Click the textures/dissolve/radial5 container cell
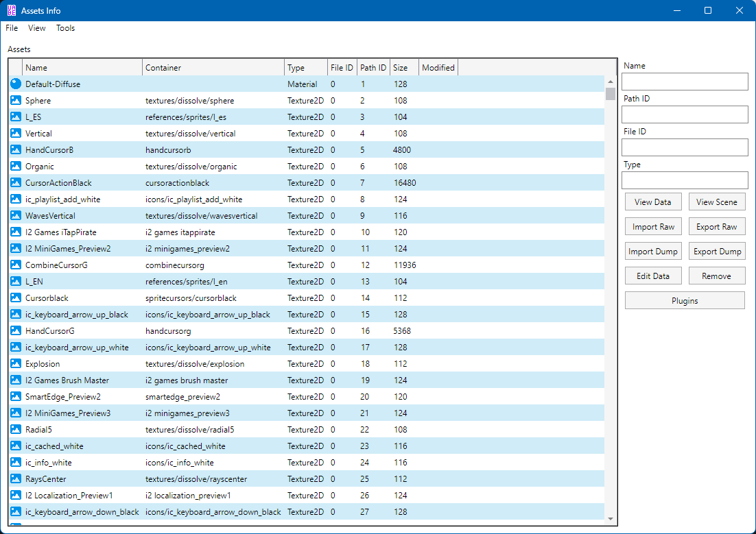 pos(190,429)
